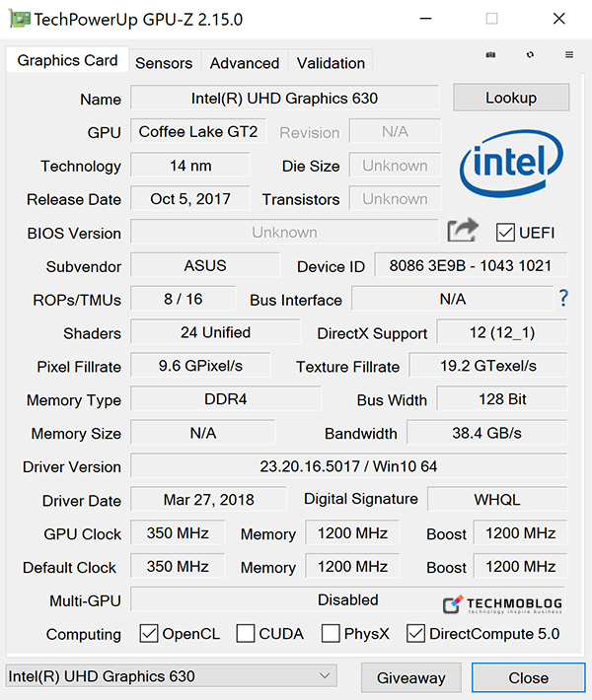Click the Bus Interface question mark
This screenshot has width=592, height=700.
point(563,298)
